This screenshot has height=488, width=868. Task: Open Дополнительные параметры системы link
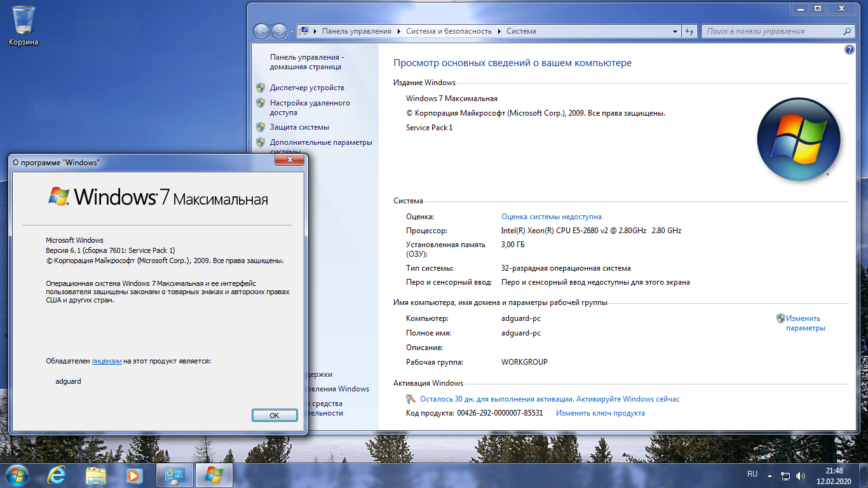pyautogui.click(x=321, y=147)
